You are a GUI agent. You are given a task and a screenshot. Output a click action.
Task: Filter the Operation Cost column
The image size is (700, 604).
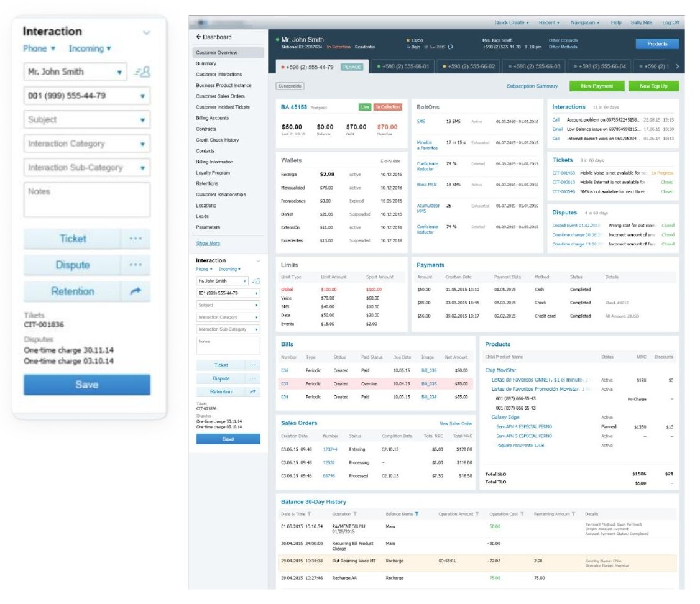(522, 514)
